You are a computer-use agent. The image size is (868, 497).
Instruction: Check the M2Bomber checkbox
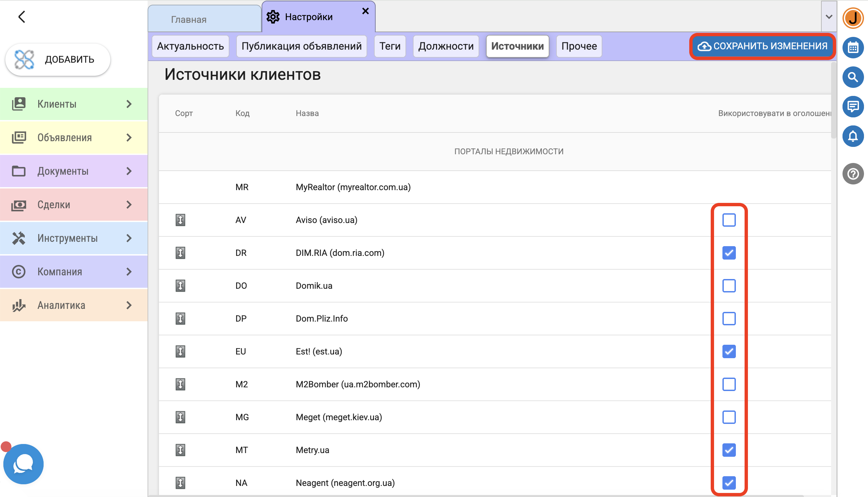[729, 384]
